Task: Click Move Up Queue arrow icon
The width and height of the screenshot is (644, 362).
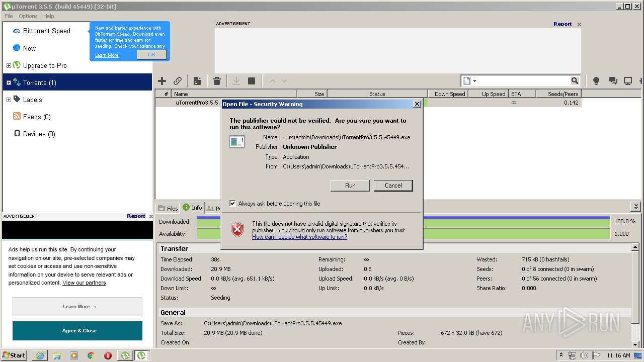Action: point(273,81)
